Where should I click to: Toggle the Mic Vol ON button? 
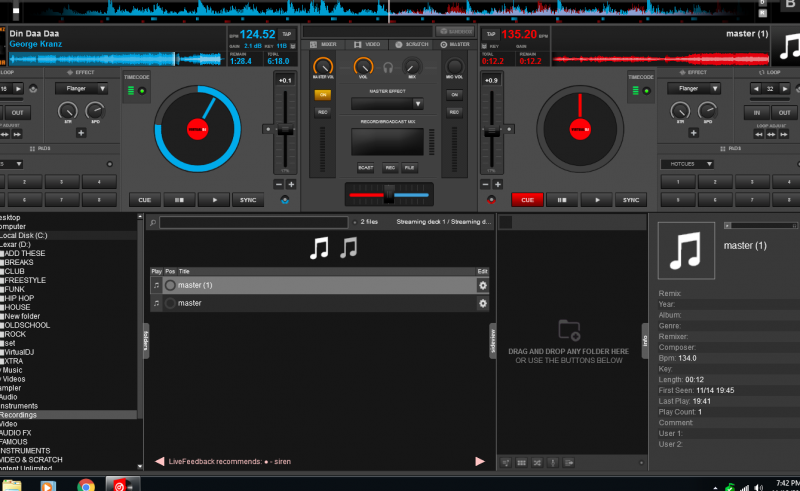[454, 94]
